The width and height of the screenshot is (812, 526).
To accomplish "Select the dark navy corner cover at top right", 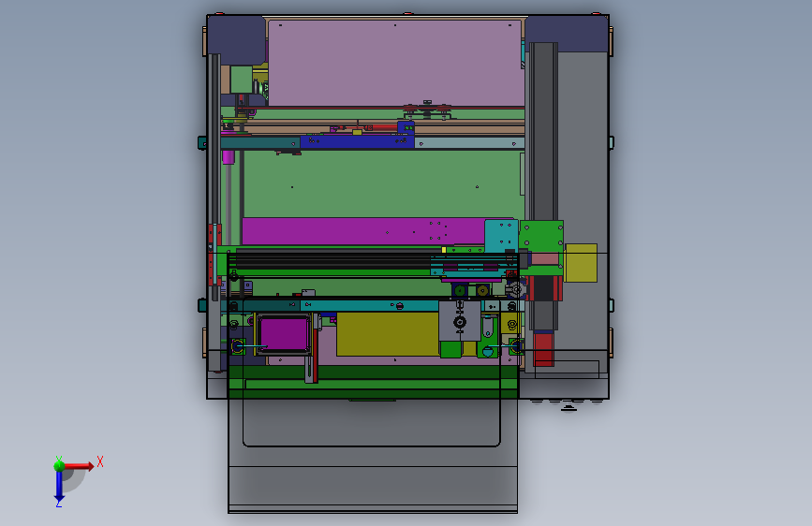I will point(567,34).
